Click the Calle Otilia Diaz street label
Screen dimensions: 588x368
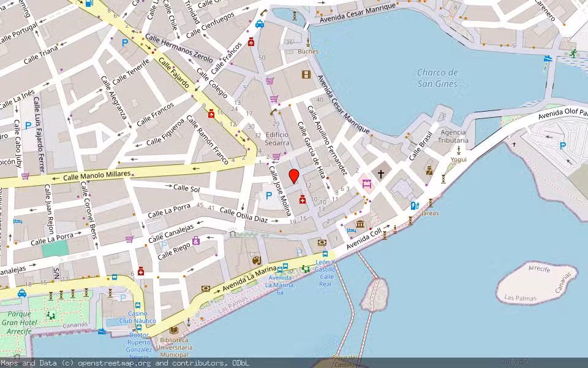tap(244, 215)
